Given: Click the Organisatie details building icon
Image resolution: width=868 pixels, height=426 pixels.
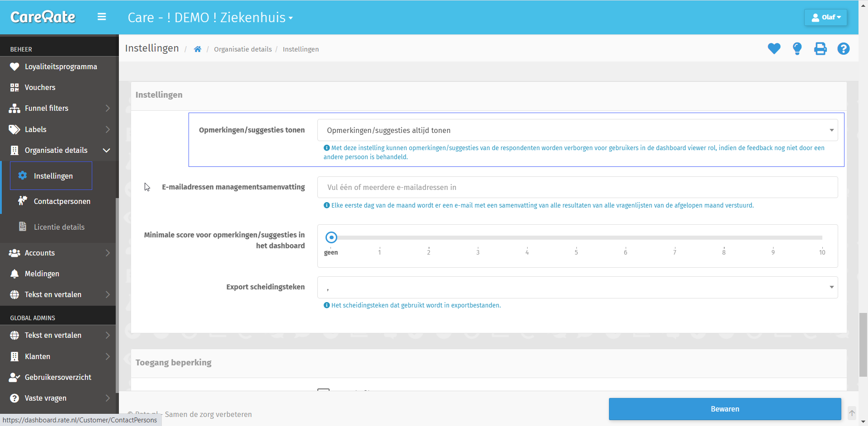Looking at the screenshot, I should tap(14, 150).
